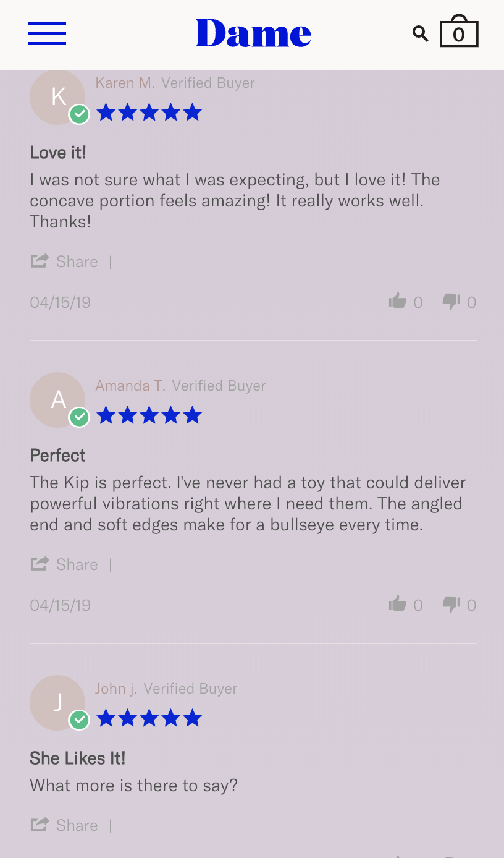Image resolution: width=504 pixels, height=858 pixels.
Task: Thumbs down Amanda T.'s review
Action: tap(451, 605)
